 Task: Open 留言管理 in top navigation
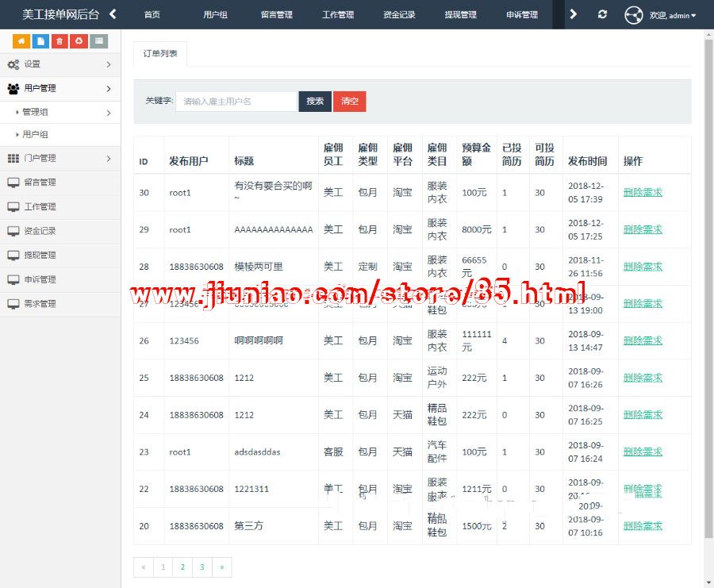[x=276, y=14]
